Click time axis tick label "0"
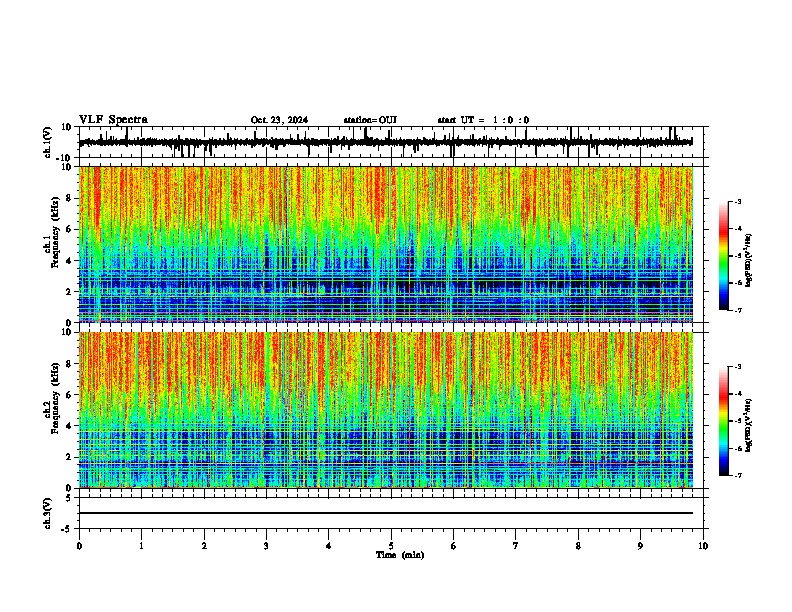The width and height of the screenshot is (792, 612). [79, 546]
